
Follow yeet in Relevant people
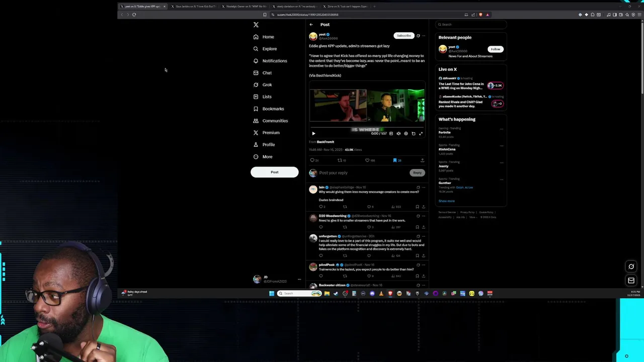coord(496,49)
